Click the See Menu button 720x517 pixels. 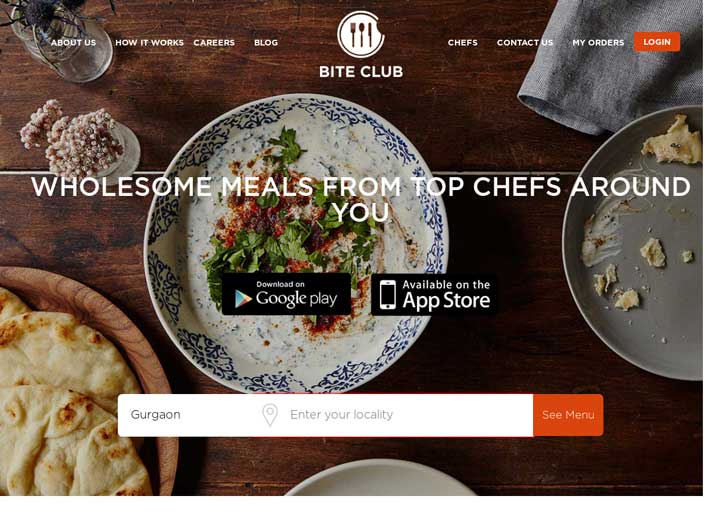pyautogui.click(x=568, y=415)
